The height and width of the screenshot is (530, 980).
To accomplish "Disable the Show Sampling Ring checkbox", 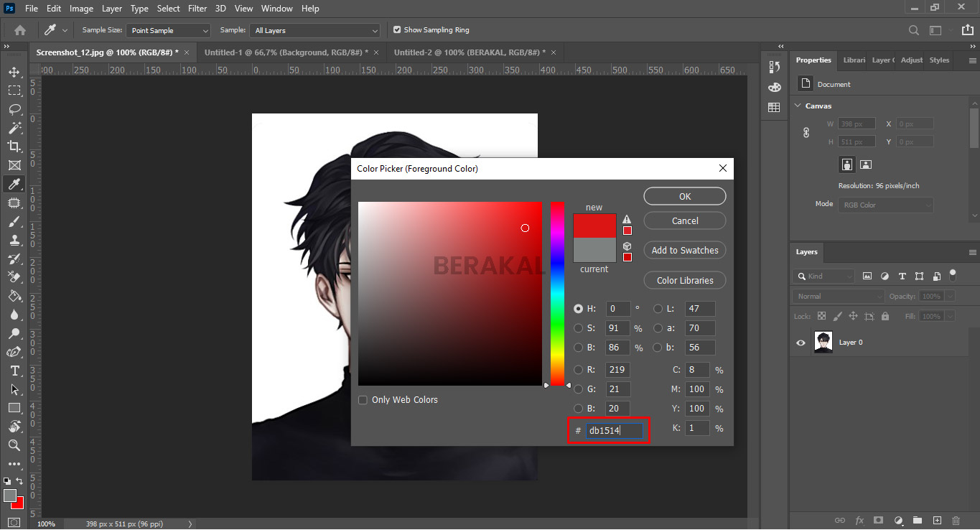I will 397,29.
